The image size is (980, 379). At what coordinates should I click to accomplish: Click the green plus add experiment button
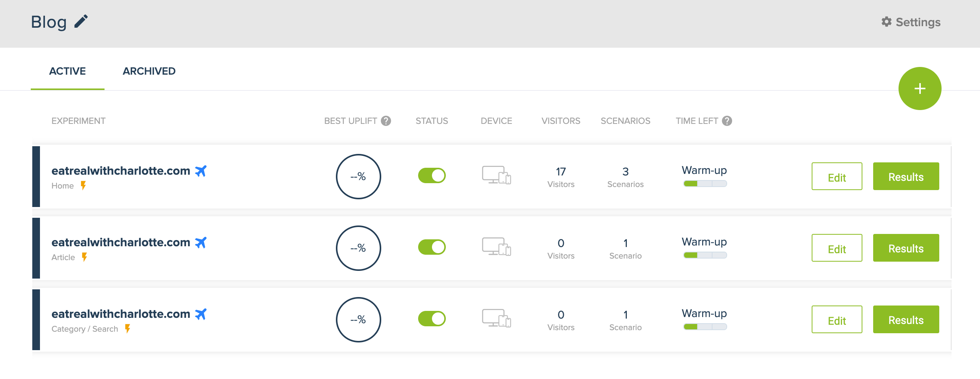pyautogui.click(x=920, y=88)
